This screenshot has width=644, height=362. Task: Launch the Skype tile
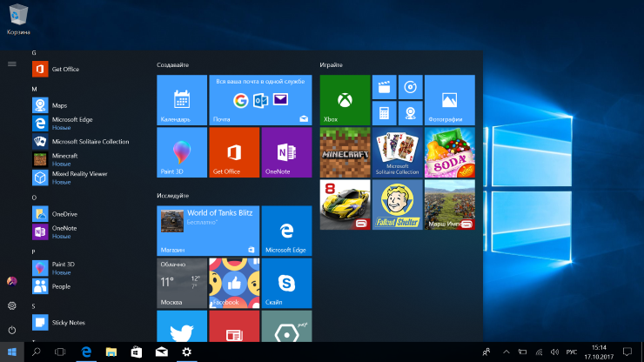(x=286, y=283)
